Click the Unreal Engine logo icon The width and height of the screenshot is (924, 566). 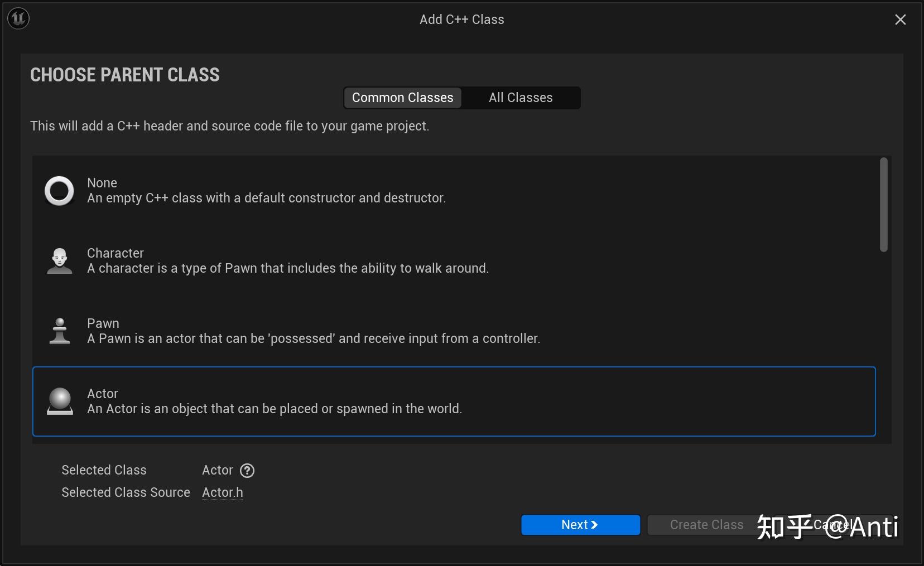tap(18, 19)
